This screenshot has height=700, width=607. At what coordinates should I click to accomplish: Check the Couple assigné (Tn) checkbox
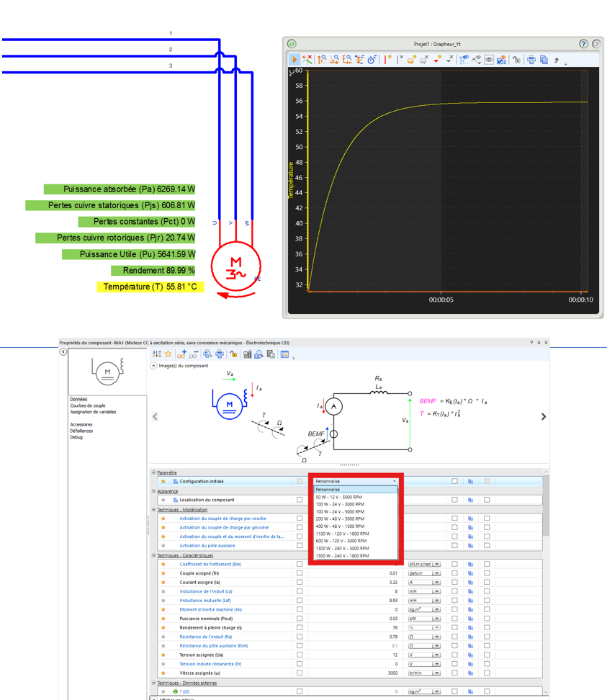[300, 573]
